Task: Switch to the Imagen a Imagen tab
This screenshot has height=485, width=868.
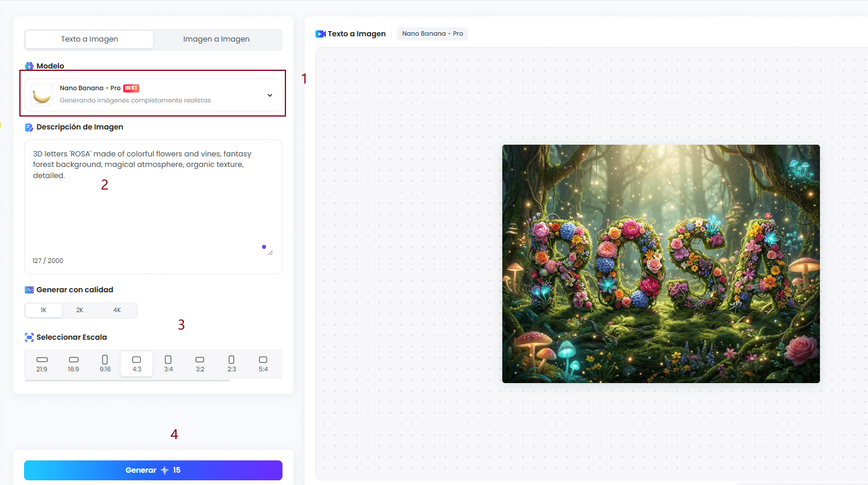Action: pyautogui.click(x=217, y=39)
